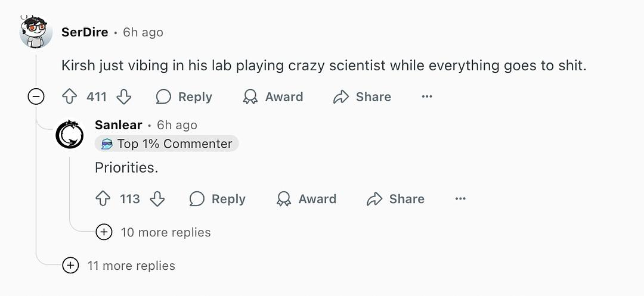This screenshot has height=296, width=644.
Task: Open more options on SerDire's comment
Action: click(x=426, y=97)
